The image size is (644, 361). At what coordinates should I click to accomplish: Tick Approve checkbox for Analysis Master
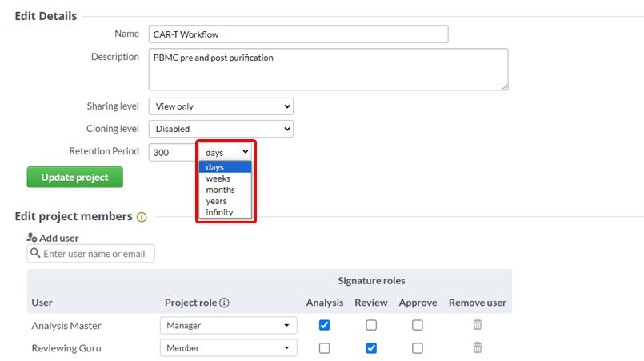click(418, 325)
